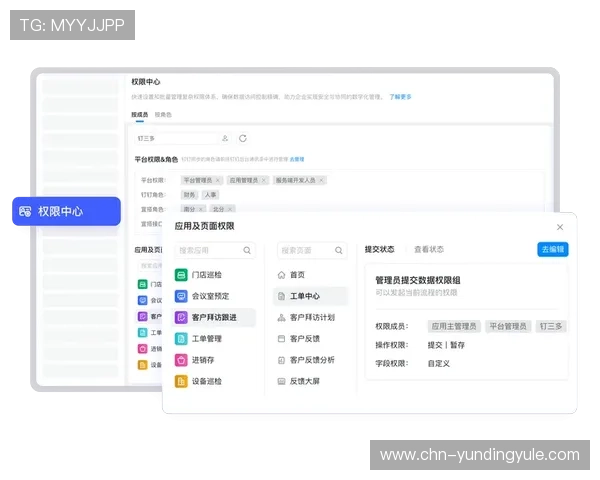The width and height of the screenshot is (600, 480).
Task: Remove the 应用管理员 tag via its x
Action: (x=263, y=180)
